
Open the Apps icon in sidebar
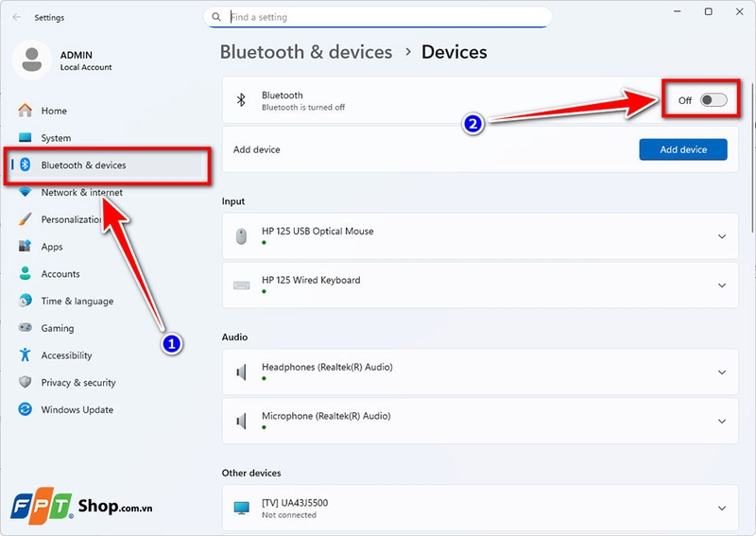pos(26,246)
